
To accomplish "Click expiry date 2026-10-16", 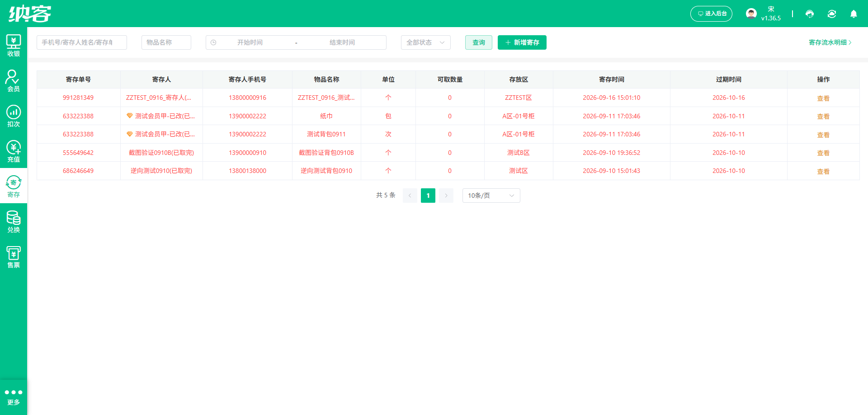I will click(x=729, y=98).
